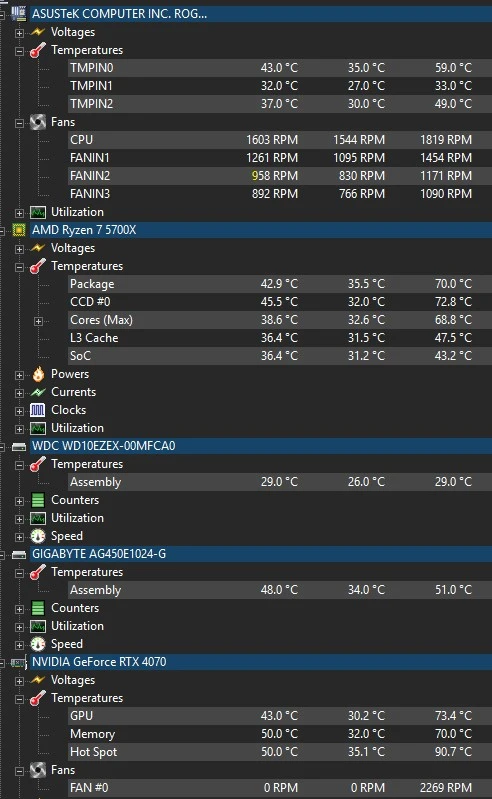Screen dimensions: 492x799
Task: Expand the WDC Speed node
Action: [x=19, y=537]
